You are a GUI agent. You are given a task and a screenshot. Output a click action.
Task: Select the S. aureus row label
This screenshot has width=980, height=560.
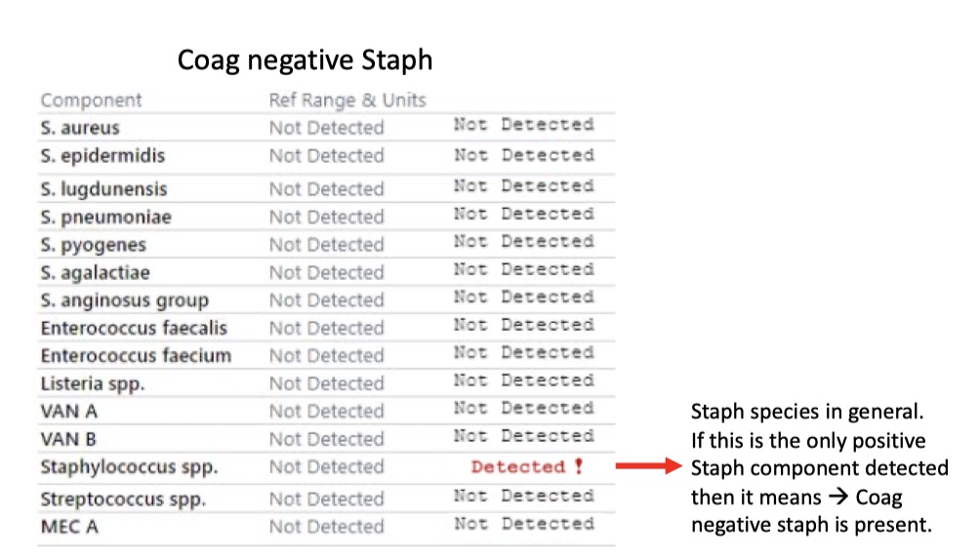(80, 128)
